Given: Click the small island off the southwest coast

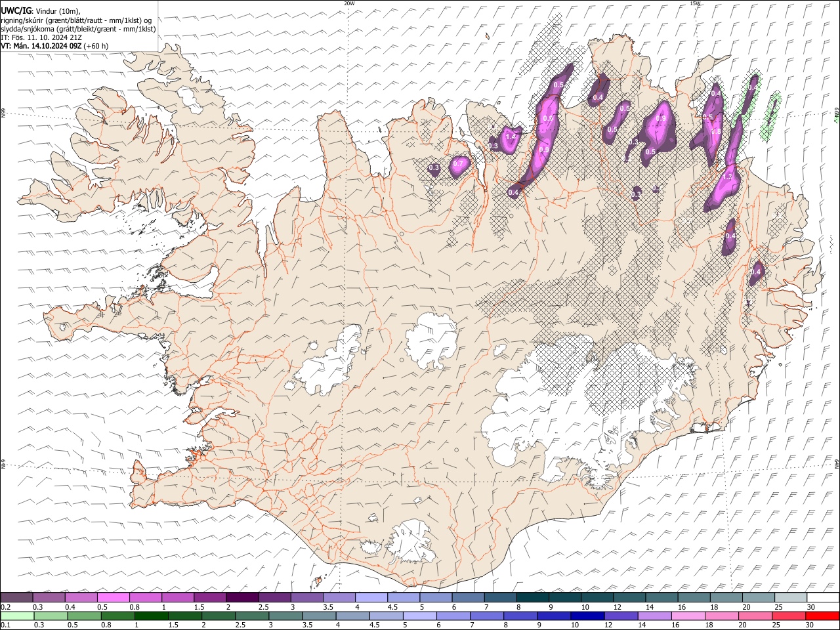Looking at the screenshot, I should point(319,581).
